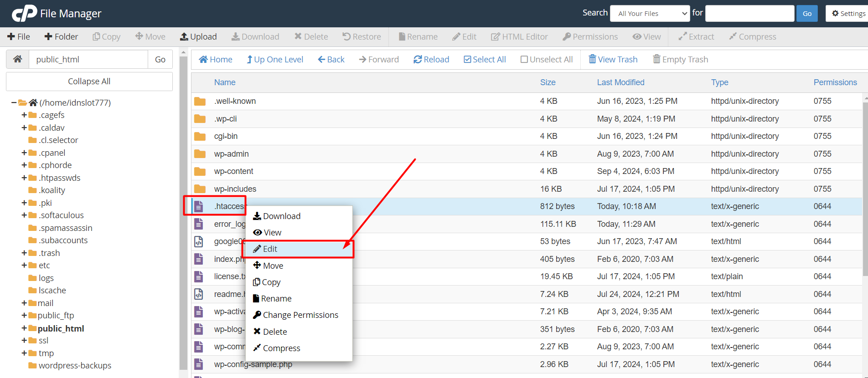Click Extract in the toolbar
Viewport: 868px width, 378px height.
tap(696, 36)
